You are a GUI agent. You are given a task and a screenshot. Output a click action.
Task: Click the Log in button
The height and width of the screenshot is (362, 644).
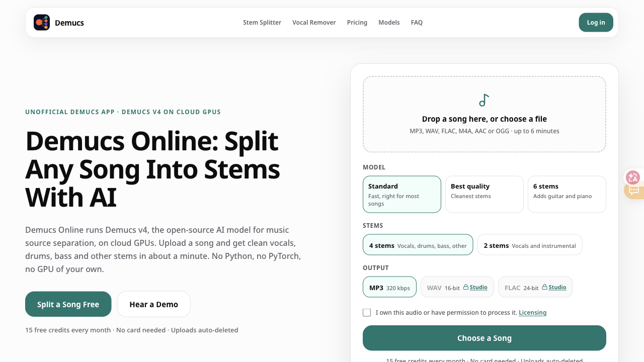point(596,23)
